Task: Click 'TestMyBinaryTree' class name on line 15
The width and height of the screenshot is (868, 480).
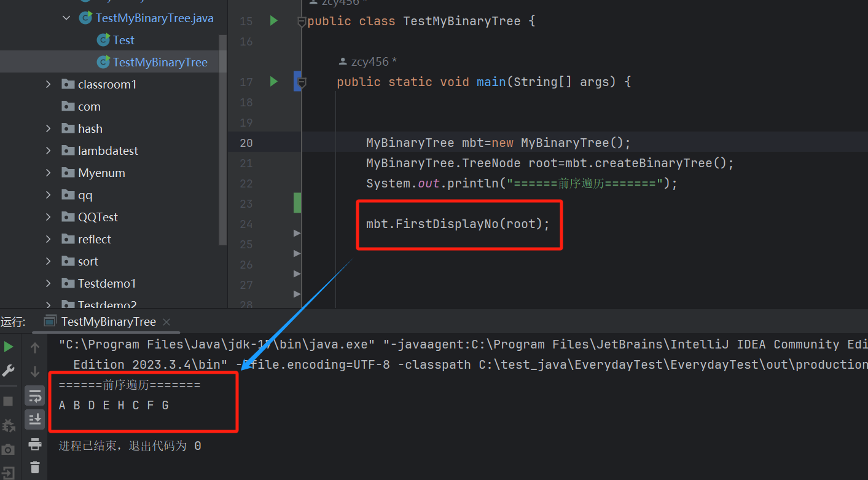Action: pyautogui.click(x=462, y=21)
